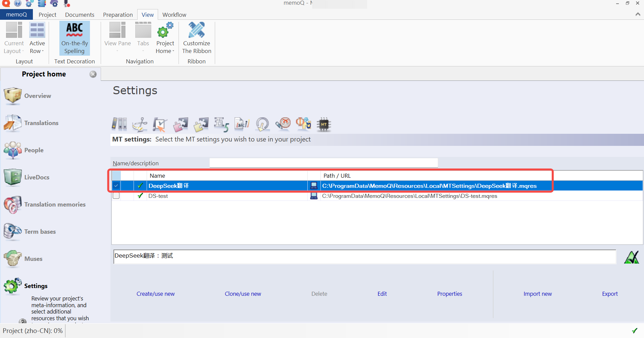Open the Project Home ribbon dropdown
Viewport: 644px width, 338px height.
click(x=165, y=38)
